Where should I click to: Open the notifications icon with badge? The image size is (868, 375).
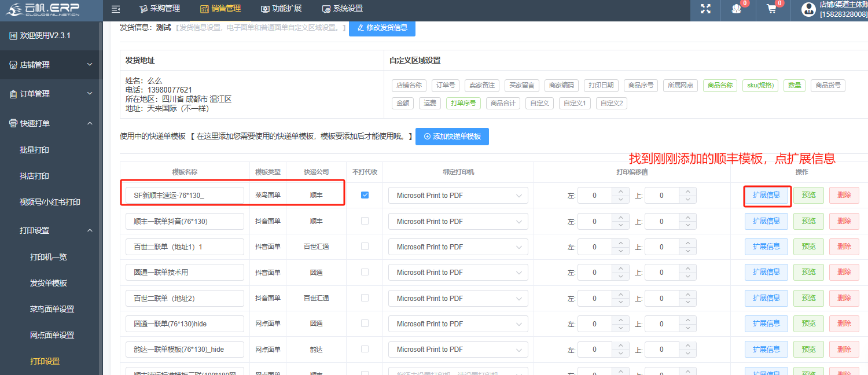[x=736, y=9]
